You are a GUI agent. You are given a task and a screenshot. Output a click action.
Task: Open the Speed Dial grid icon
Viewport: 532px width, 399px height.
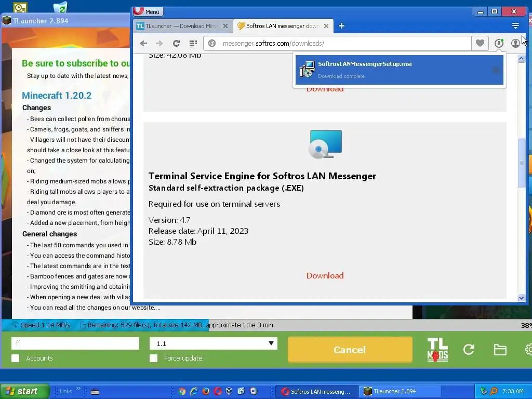(193, 43)
